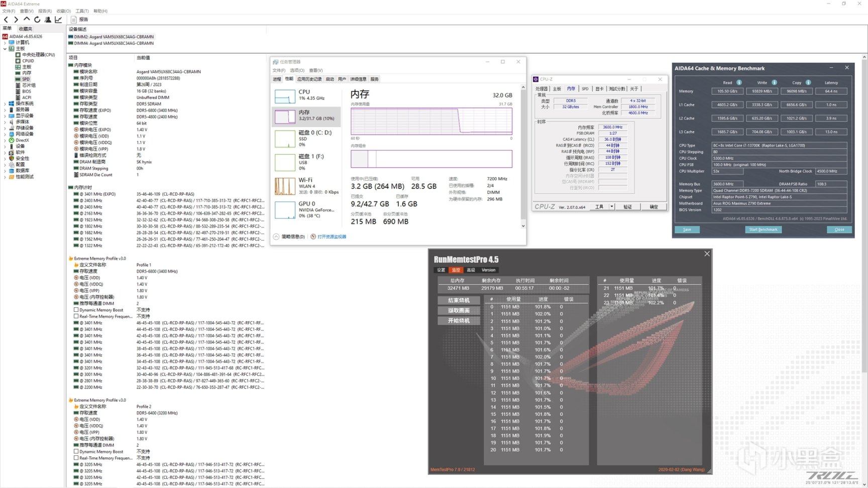Expand the DirectX tree node
868x488 pixels.
[x=5, y=140]
